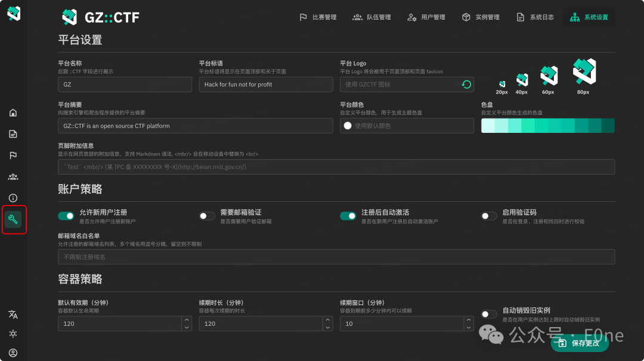Toggle theme with the brightness icon
Image resolution: width=644 pixels, height=361 pixels.
coord(13,334)
